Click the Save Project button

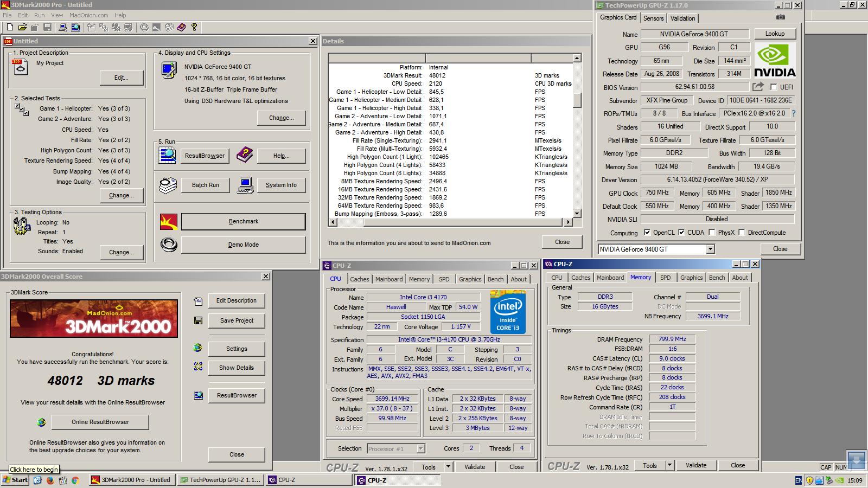(x=237, y=320)
